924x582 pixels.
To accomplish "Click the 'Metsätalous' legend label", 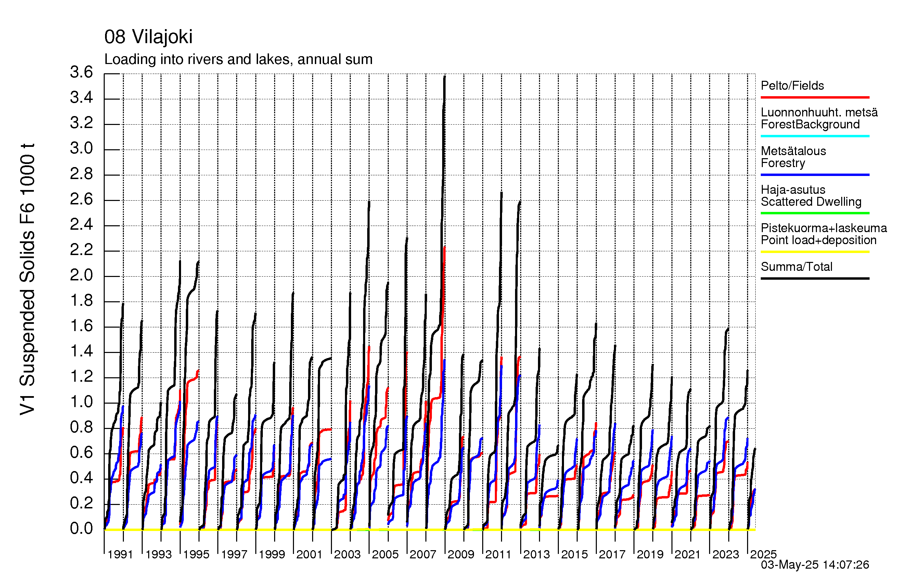I will point(793,151).
